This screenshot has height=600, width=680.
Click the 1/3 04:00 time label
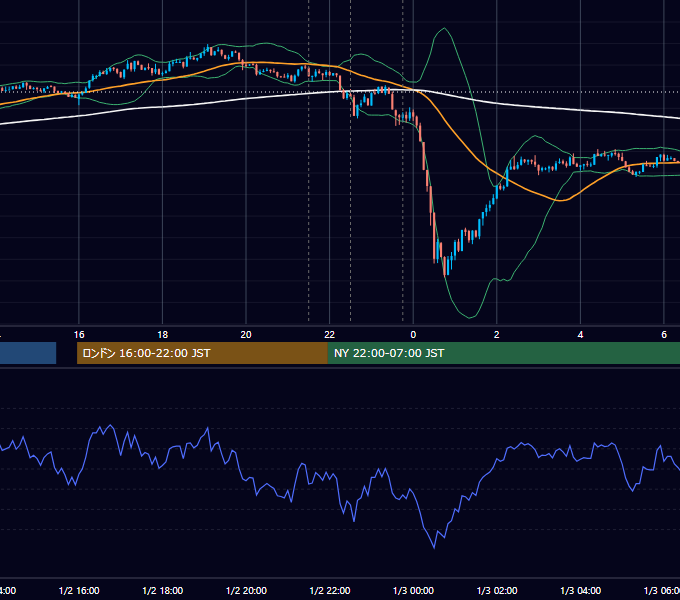581,590
